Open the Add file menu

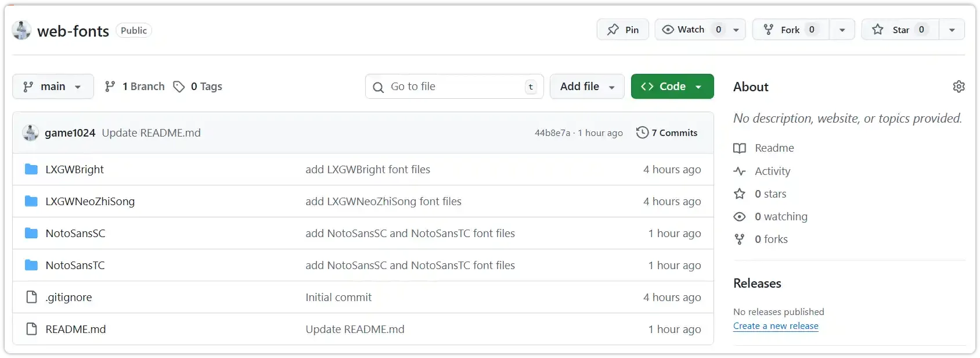pos(586,87)
